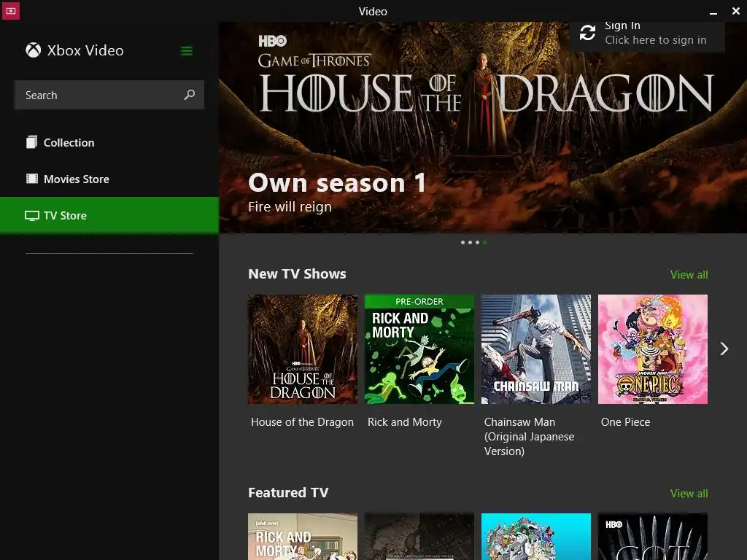Select second carousel page dot
Viewport: 747px width, 560px height.
tap(471, 242)
